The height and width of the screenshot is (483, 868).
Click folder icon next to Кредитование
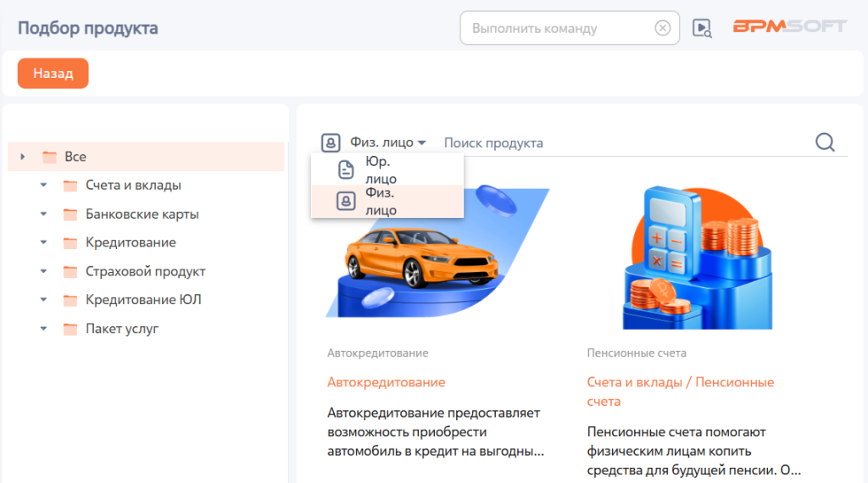click(70, 243)
